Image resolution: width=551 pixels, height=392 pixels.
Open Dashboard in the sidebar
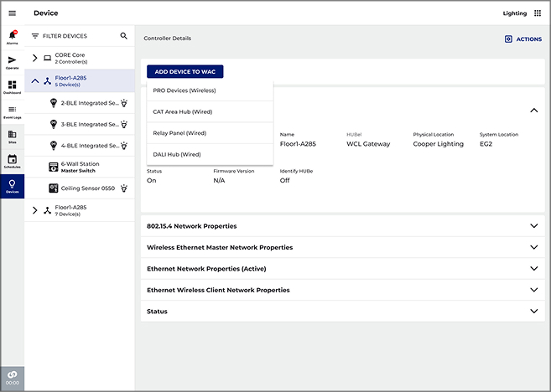[13, 87]
